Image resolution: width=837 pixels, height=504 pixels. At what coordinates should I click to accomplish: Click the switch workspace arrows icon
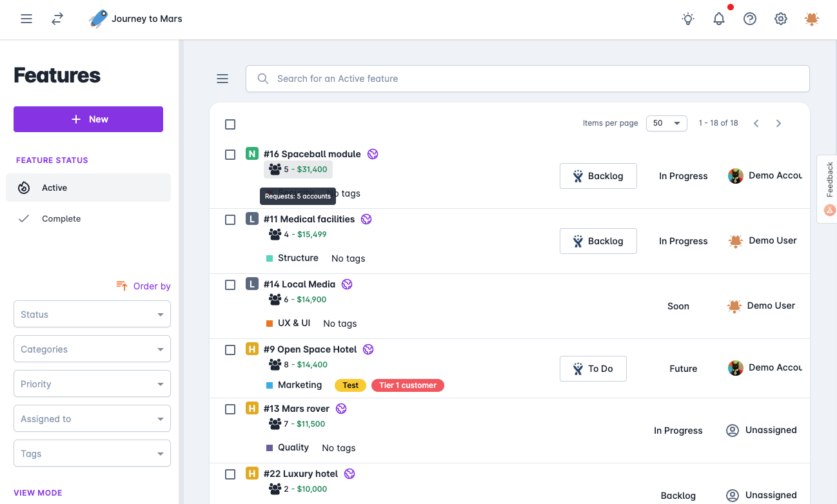57,19
